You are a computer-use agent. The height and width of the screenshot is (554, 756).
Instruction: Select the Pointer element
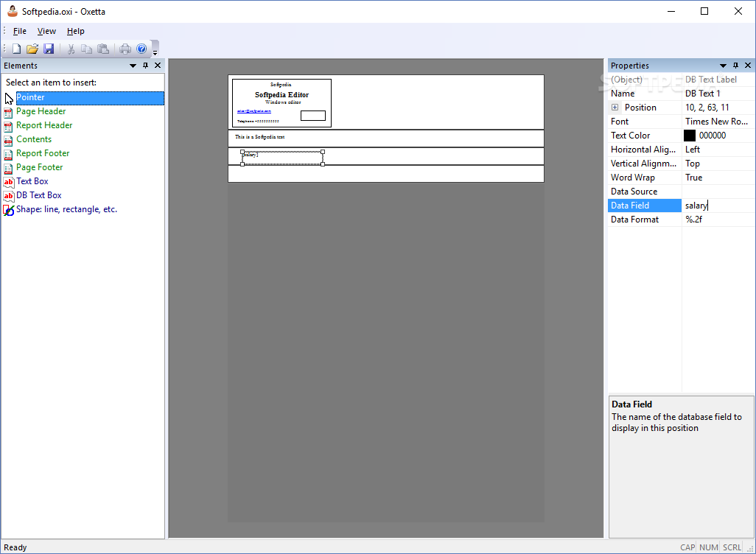(90, 97)
